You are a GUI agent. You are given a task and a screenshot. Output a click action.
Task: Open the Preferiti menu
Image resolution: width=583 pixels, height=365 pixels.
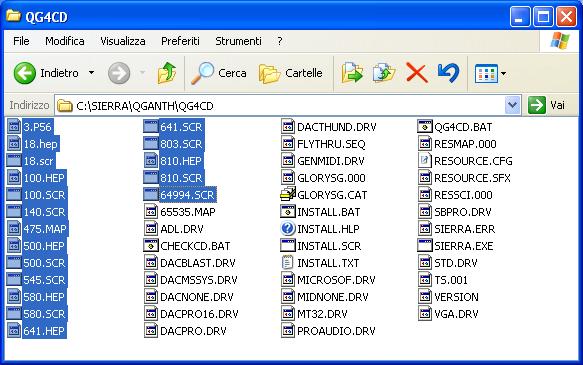pyautogui.click(x=180, y=41)
